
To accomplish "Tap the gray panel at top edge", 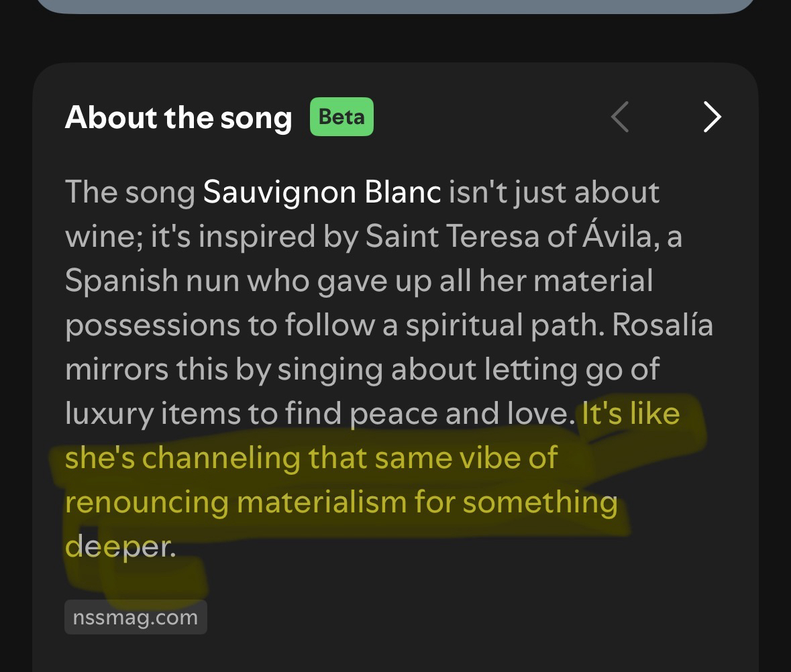I will [x=395, y=5].
